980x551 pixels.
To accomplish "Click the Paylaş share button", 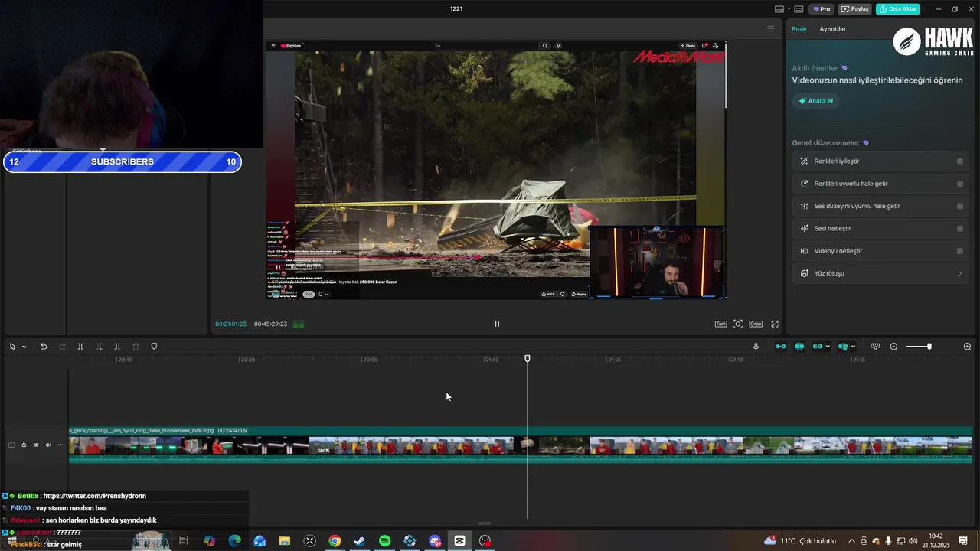I will pyautogui.click(x=855, y=9).
